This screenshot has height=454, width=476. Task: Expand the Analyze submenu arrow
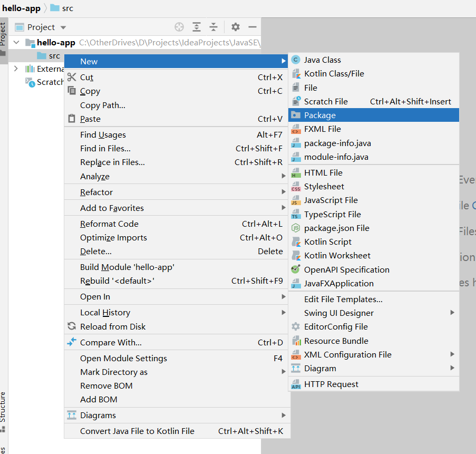pyautogui.click(x=284, y=176)
